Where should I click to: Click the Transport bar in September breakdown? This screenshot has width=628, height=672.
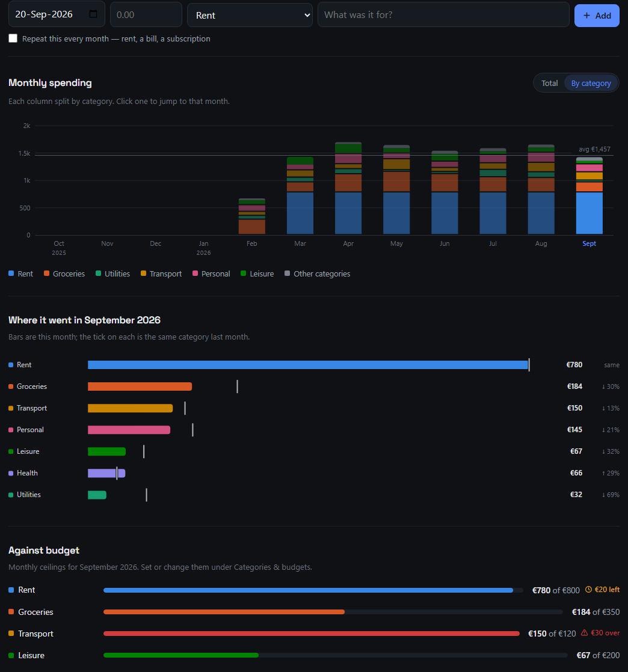pos(131,408)
